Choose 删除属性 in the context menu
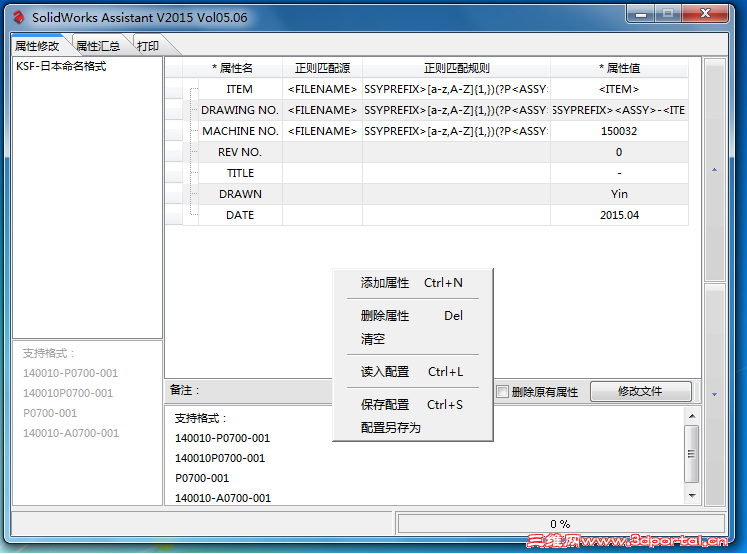Viewport: 747px width, 554px height. (x=412, y=316)
